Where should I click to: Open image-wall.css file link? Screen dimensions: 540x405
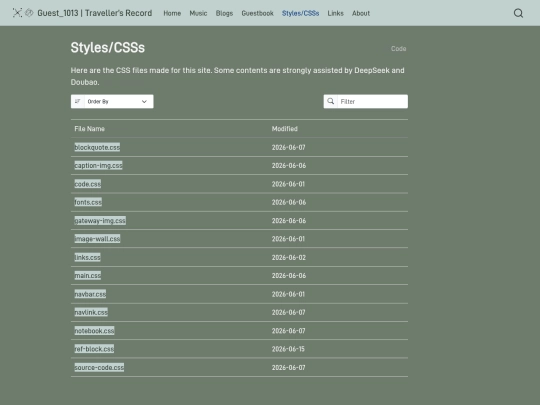[97, 239]
